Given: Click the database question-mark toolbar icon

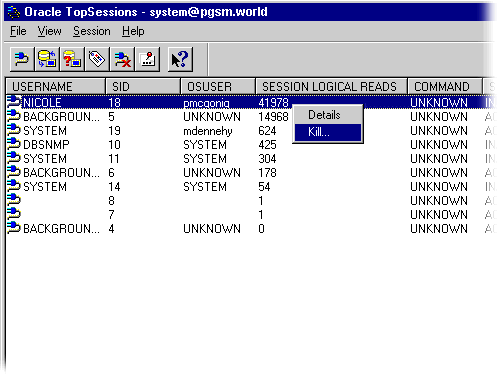Looking at the screenshot, I should [72, 59].
